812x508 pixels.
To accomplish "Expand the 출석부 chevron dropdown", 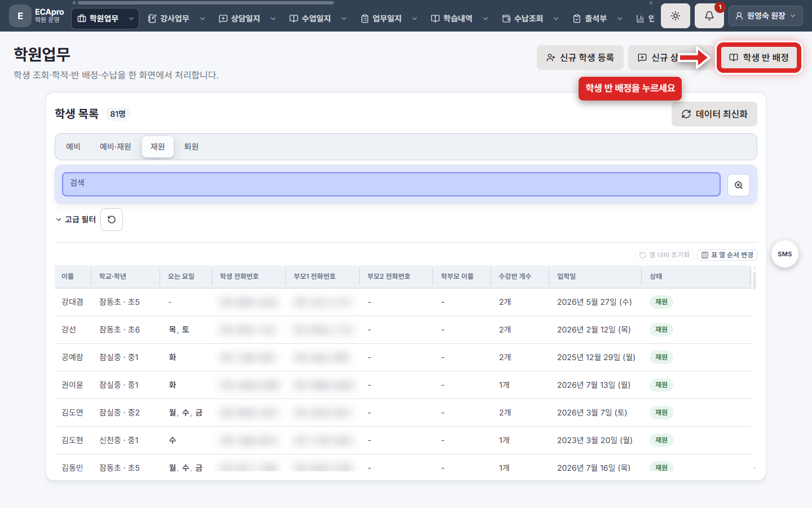I will click(620, 19).
